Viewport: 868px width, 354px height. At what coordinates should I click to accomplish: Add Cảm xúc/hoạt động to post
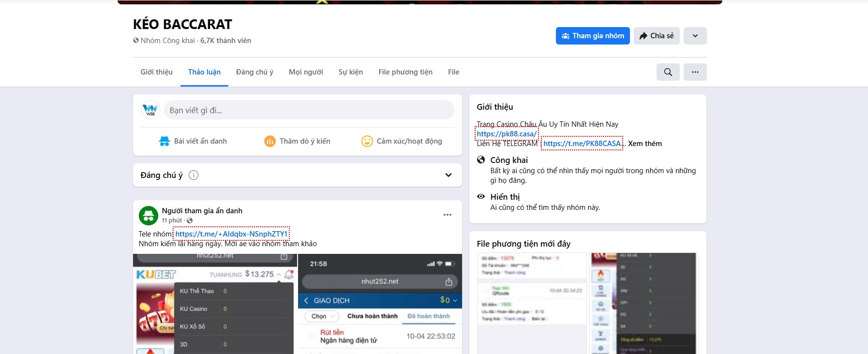point(402,141)
